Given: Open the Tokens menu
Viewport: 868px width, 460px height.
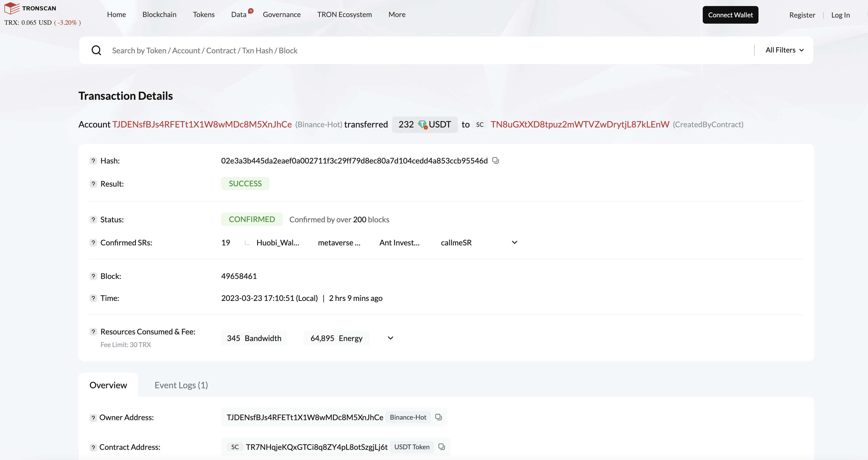Looking at the screenshot, I should coord(203,15).
